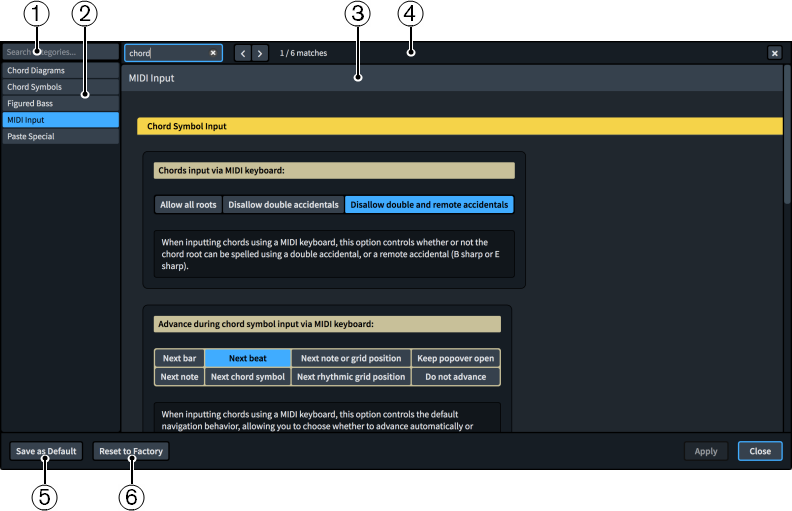Go to next search match
The image size is (792, 511).
260,53
